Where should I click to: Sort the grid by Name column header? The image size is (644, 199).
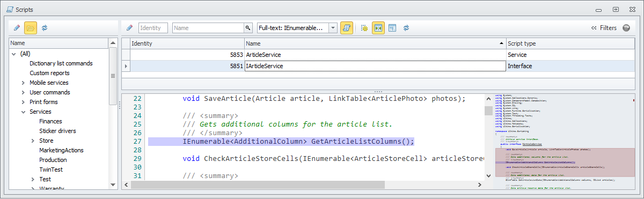point(375,43)
